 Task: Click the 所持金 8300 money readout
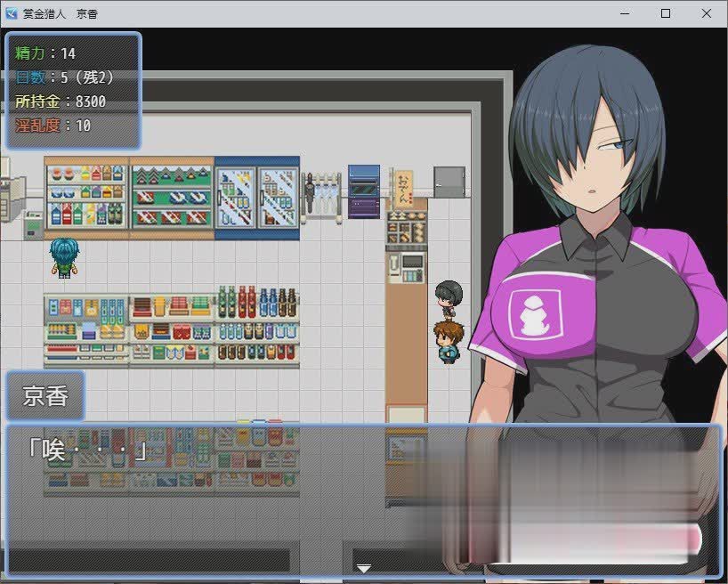pyautogui.click(x=61, y=101)
